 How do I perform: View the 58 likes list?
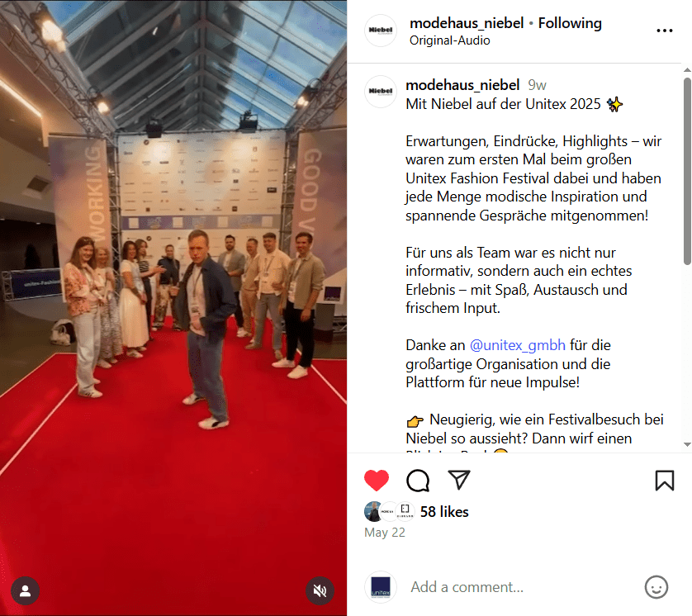click(x=444, y=512)
